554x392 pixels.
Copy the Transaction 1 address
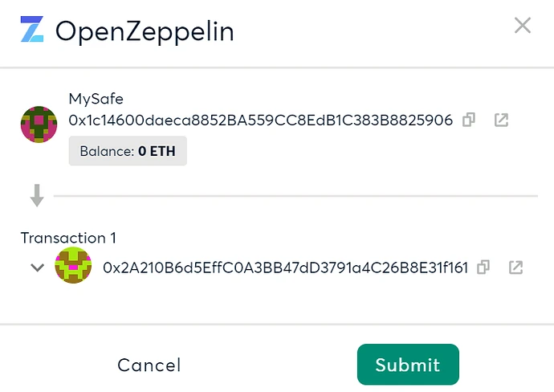[x=483, y=267]
